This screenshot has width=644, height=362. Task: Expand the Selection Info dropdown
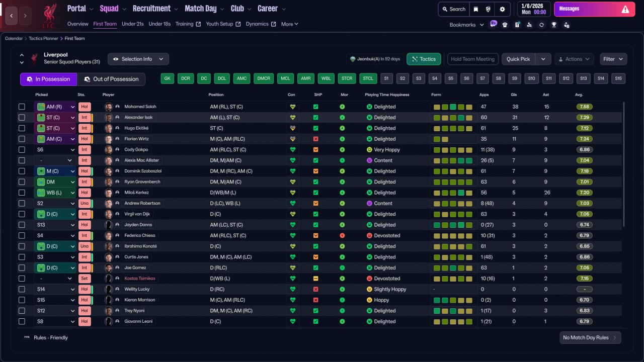[138, 59]
